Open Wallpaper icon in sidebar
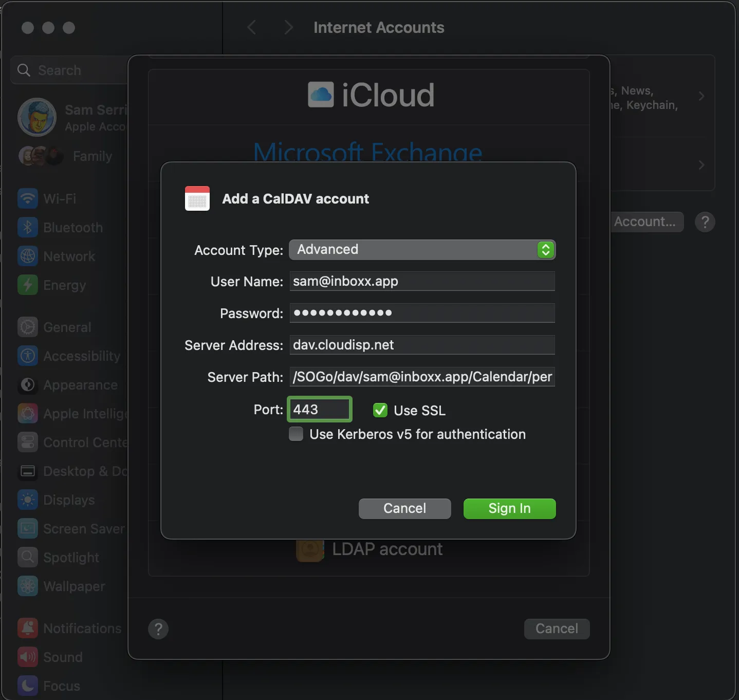The height and width of the screenshot is (700, 739). pyautogui.click(x=28, y=586)
